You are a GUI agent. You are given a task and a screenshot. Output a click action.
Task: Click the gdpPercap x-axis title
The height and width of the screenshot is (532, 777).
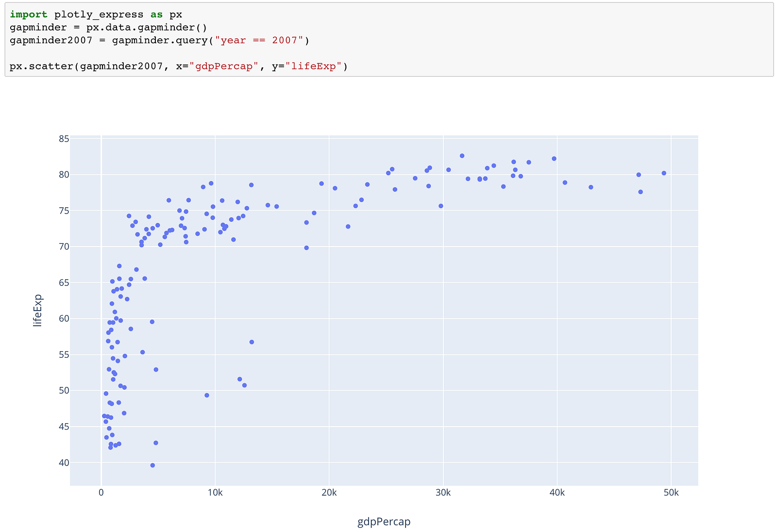coord(384,522)
